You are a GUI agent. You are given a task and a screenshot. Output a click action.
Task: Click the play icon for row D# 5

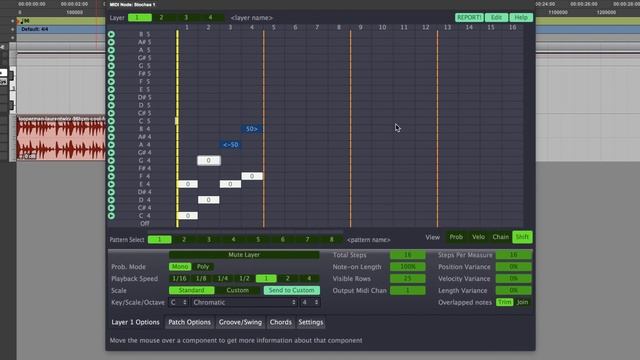[x=111, y=97]
